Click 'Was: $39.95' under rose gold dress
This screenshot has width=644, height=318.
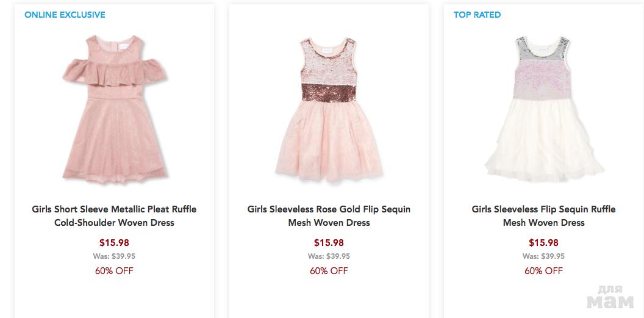[329, 256]
